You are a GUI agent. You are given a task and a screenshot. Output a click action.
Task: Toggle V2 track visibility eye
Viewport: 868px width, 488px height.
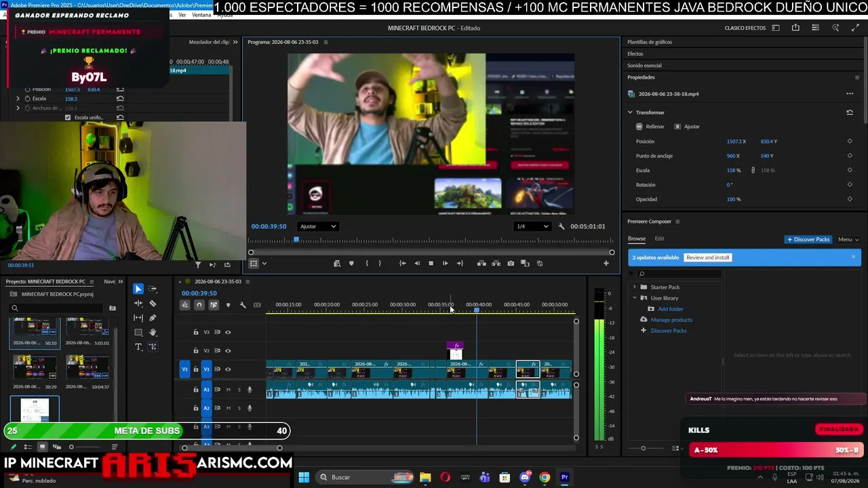point(228,350)
